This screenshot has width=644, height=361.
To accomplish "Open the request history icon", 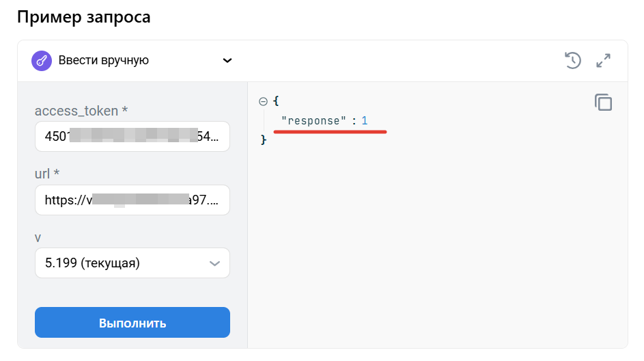I will pyautogui.click(x=572, y=60).
